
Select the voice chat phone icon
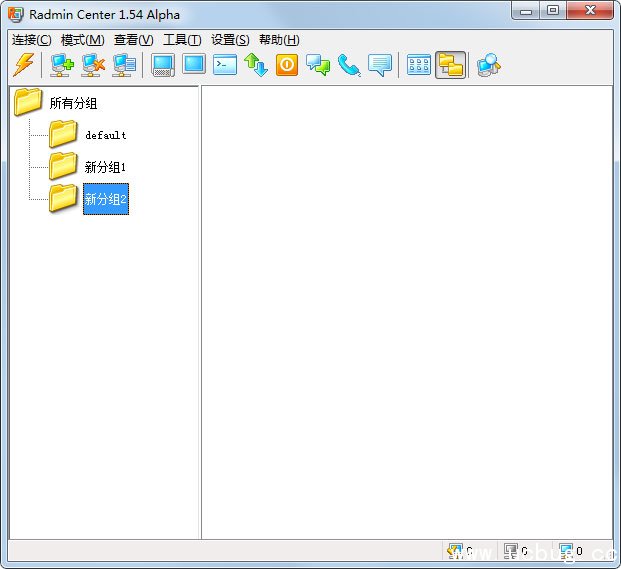tap(349, 65)
